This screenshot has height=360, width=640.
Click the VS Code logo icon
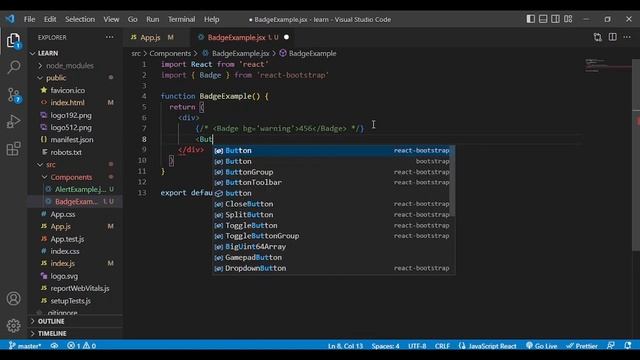point(10,19)
